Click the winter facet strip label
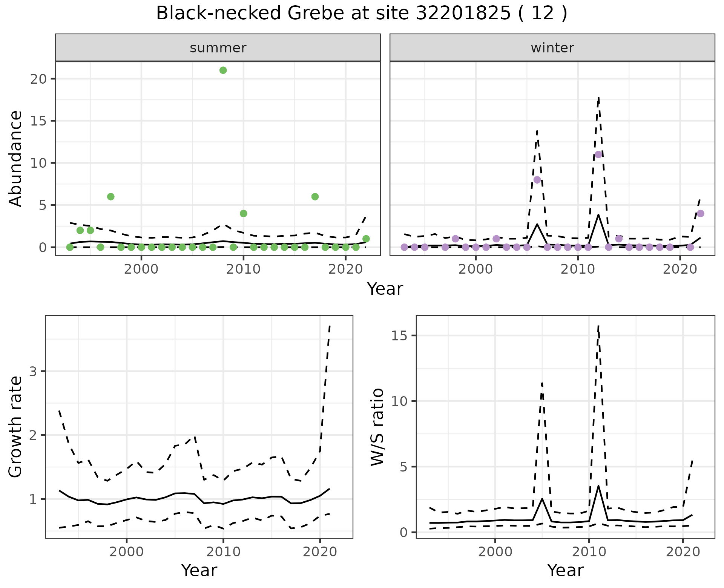The width and height of the screenshot is (724, 588). pyautogui.click(x=552, y=48)
